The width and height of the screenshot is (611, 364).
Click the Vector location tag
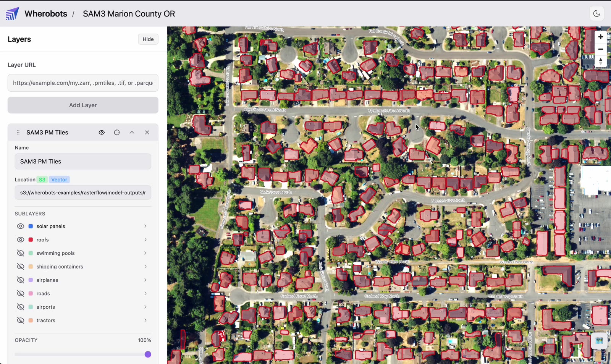coord(59,180)
